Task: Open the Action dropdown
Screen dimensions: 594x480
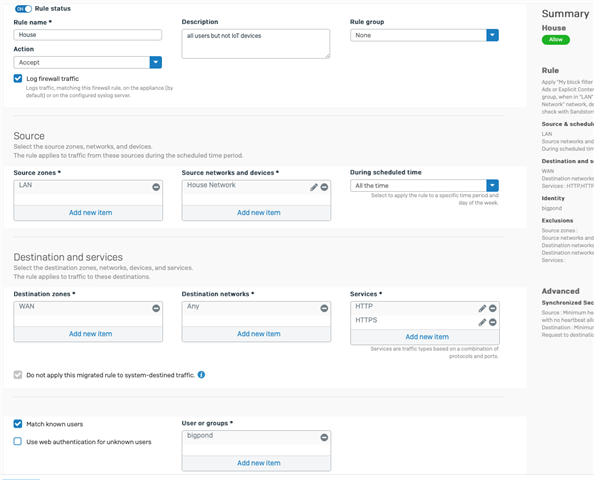Action: click(x=156, y=63)
